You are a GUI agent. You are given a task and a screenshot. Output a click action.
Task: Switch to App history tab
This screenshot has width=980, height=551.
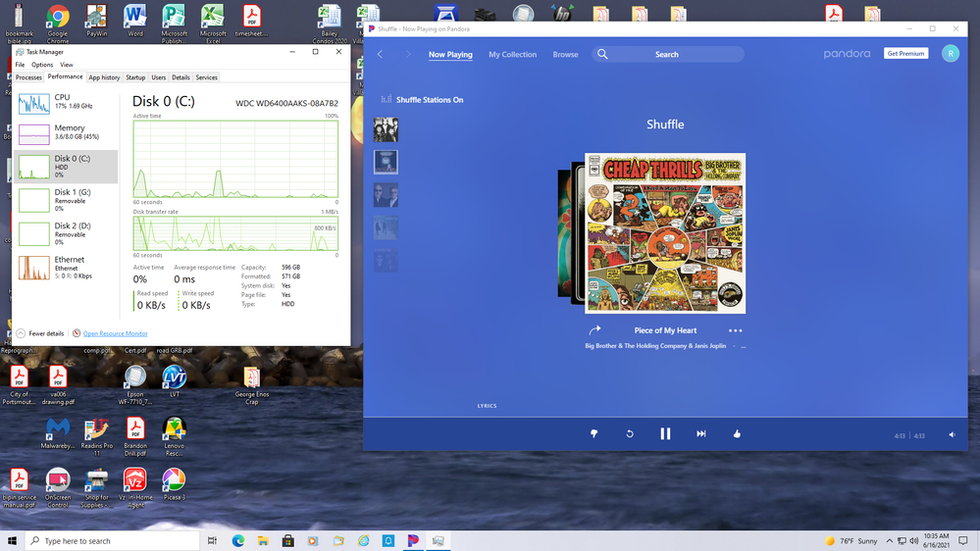pyautogui.click(x=104, y=77)
